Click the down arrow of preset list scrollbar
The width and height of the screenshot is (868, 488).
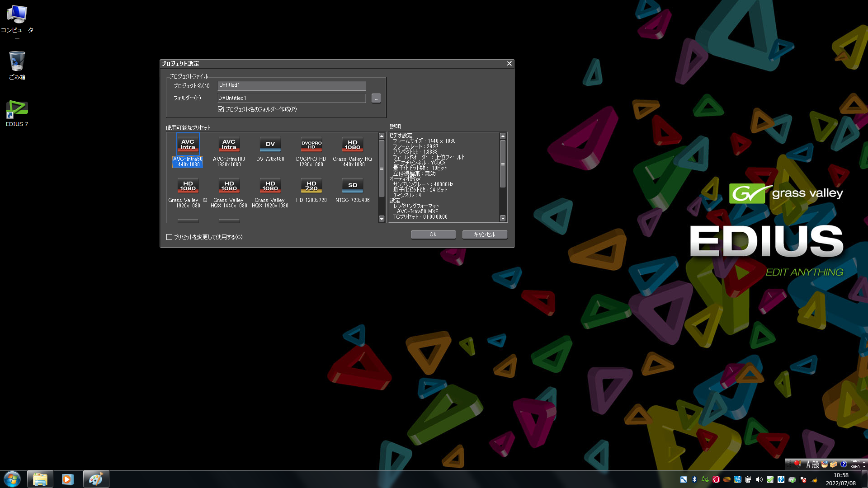382,219
